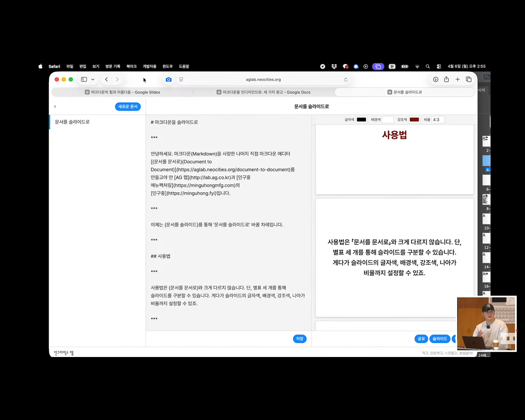
Task: Open the sidebar dropdown arrow
Action: 93,79
